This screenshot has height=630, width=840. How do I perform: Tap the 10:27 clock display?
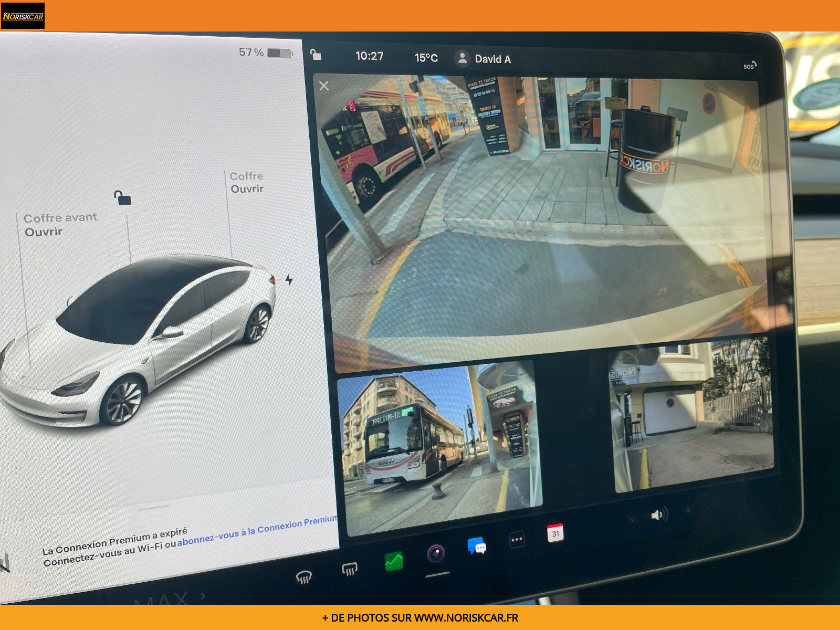[369, 56]
